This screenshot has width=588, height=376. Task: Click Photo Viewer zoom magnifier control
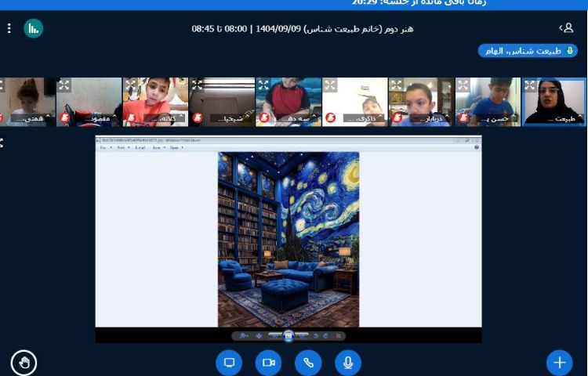(x=243, y=336)
